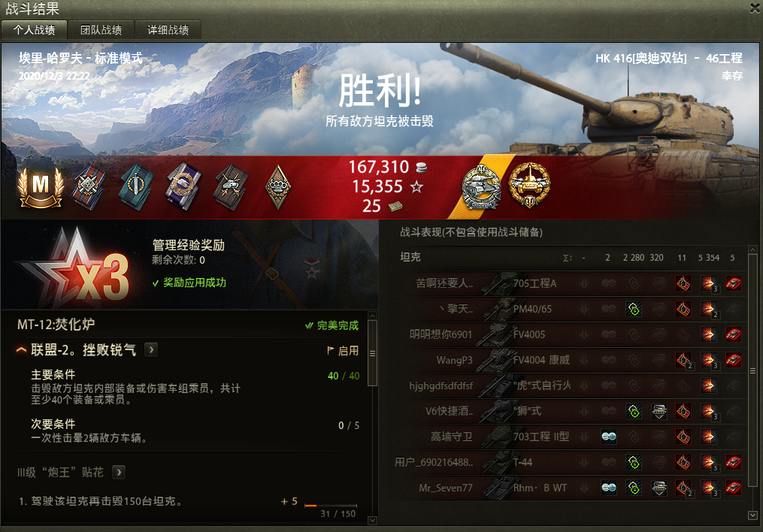The image size is (763, 532).
Task: Click the Ace Tanker mastery badge M icon
Action: click(x=41, y=187)
